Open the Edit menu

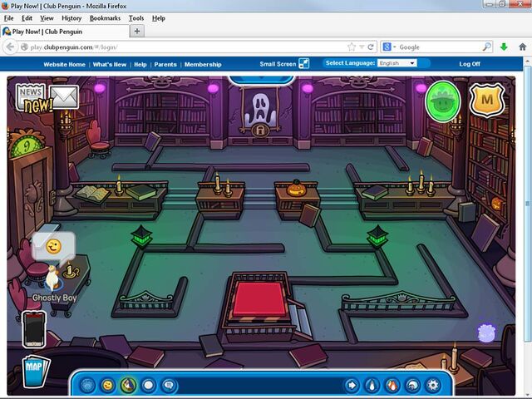(x=27, y=18)
